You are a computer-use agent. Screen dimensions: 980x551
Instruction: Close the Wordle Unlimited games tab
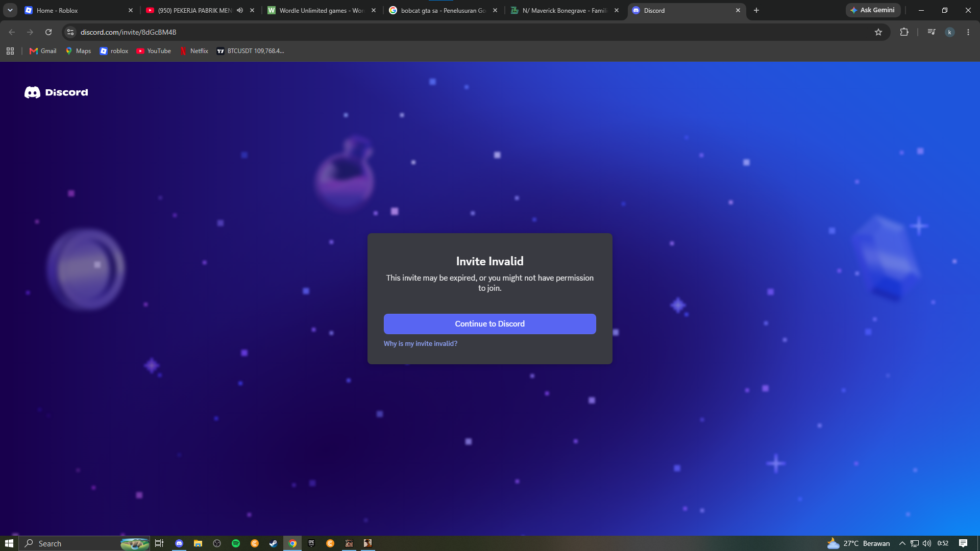374,10
